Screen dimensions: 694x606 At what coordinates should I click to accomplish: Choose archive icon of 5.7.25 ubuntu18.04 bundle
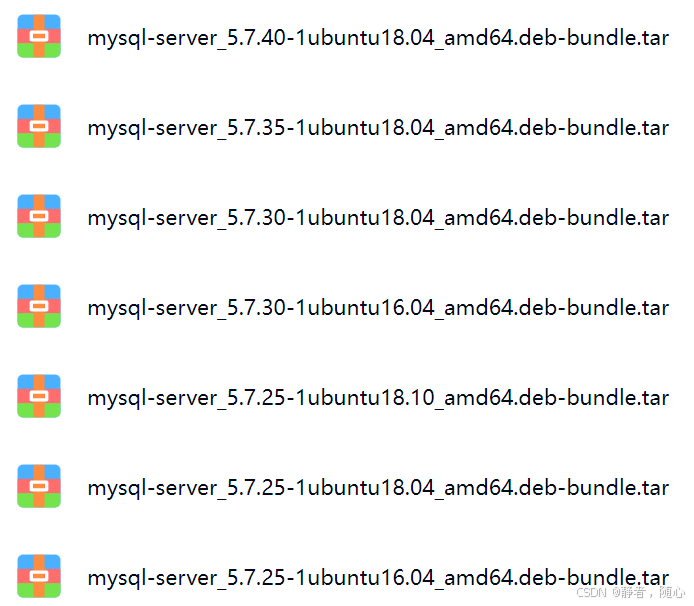click(39, 486)
